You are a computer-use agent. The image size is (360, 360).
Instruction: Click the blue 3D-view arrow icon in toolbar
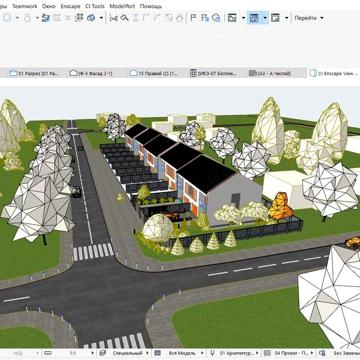pyautogui.click(x=91, y=18)
